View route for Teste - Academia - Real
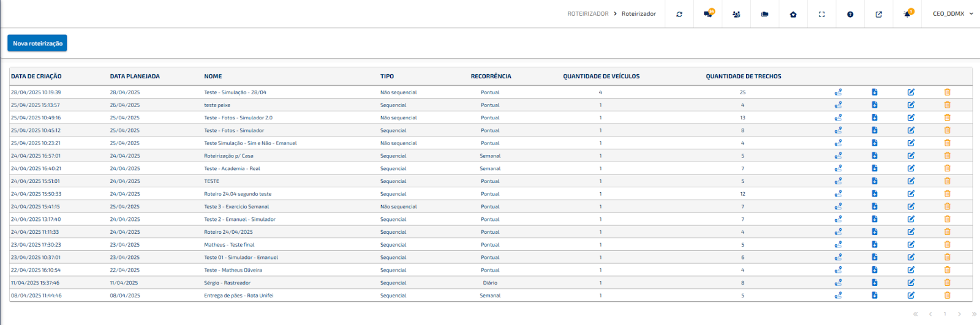Screen dimensions: 980x325 [838, 168]
